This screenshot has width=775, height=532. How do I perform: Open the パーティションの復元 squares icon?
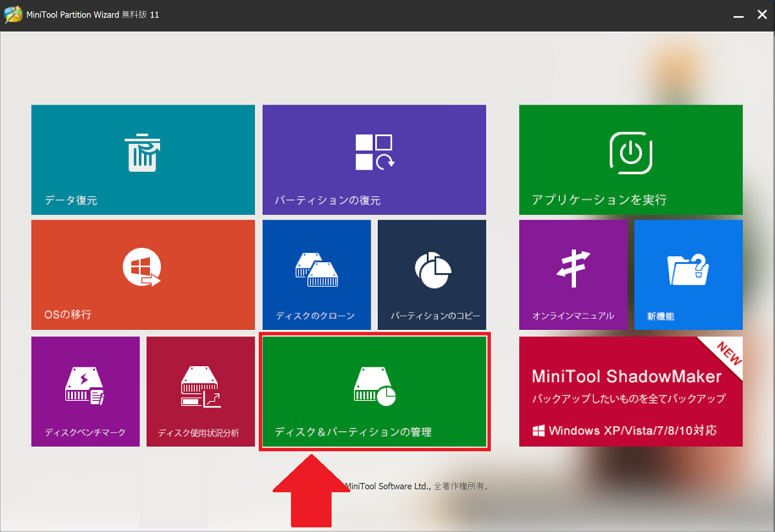pos(375,152)
